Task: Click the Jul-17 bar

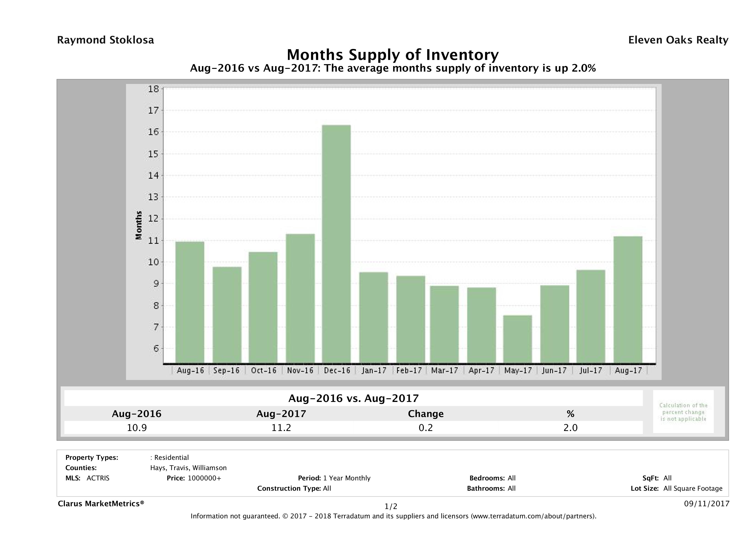Action: 590,316
